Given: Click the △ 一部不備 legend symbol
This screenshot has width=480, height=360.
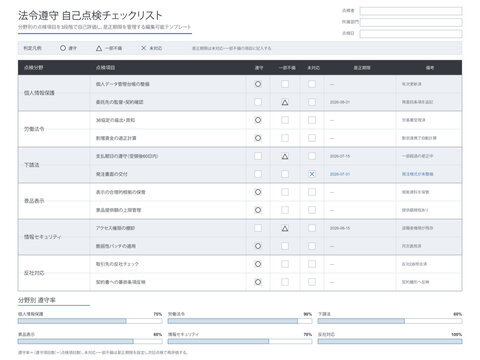Looking at the screenshot, I should pyautogui.click(x=99, y=48).
